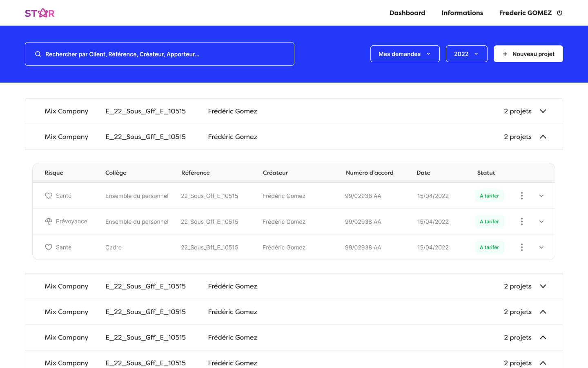Open the Informations menu item
Screen dimensions: 588x368
click(462, 13)
